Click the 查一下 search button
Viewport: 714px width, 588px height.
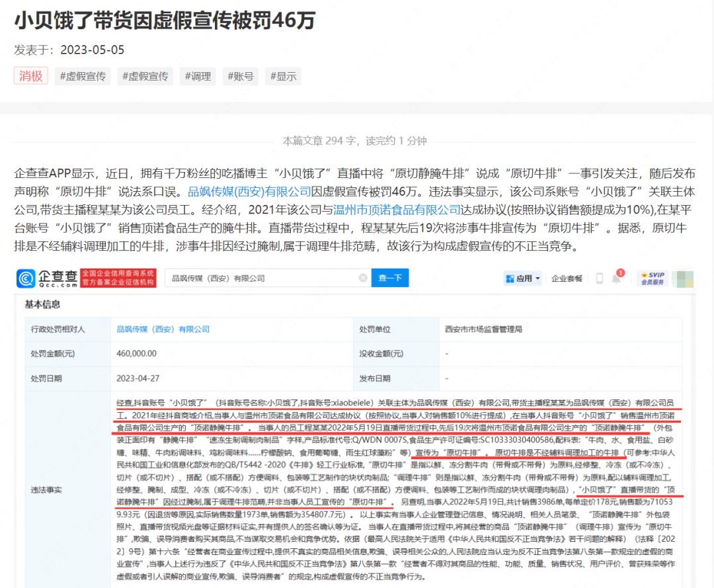click(x=390, y=278)
